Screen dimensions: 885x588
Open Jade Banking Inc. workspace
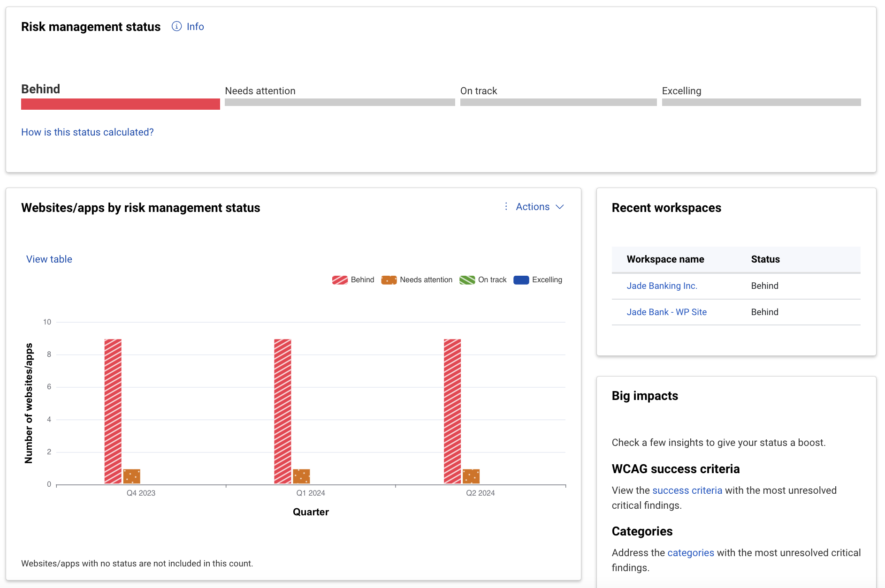click(662, 286)
